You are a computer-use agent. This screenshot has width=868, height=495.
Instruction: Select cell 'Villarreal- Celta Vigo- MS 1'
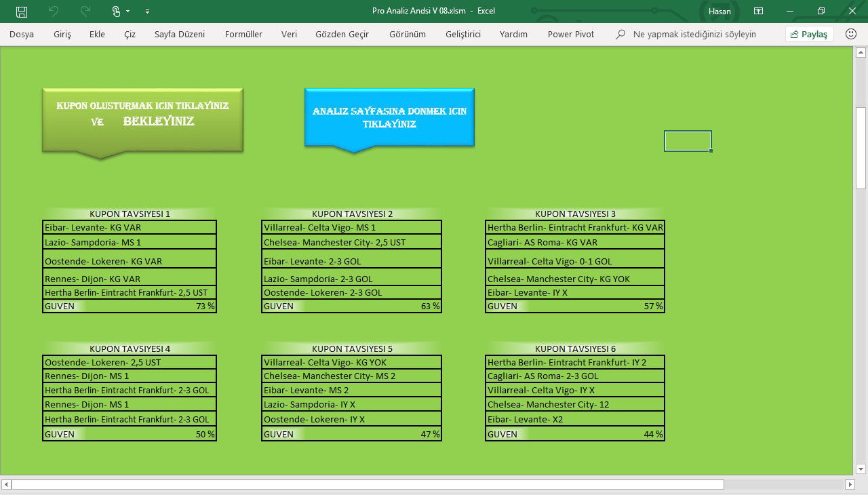click(352, 227)
